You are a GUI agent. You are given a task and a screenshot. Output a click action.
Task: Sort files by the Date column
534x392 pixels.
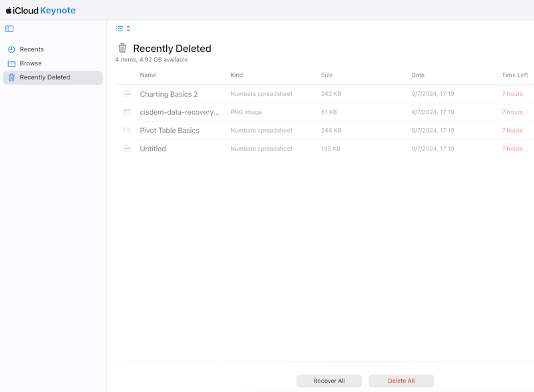click(x=418, y=75)
